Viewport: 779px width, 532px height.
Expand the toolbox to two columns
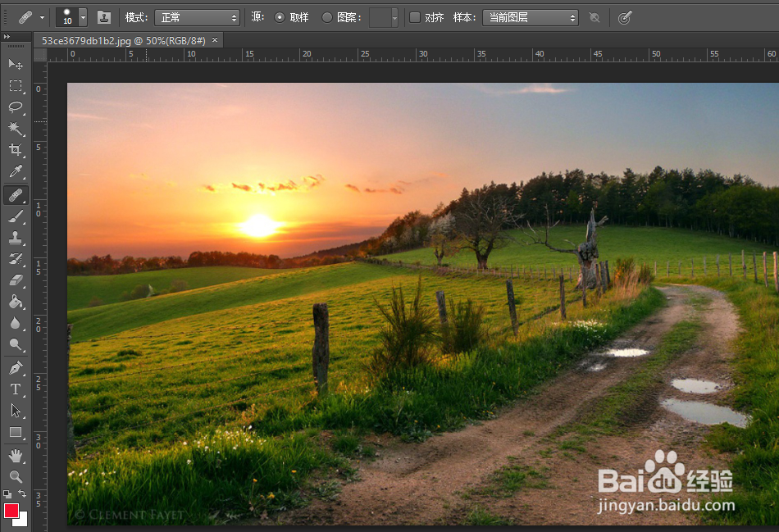(x=7, y=36)
